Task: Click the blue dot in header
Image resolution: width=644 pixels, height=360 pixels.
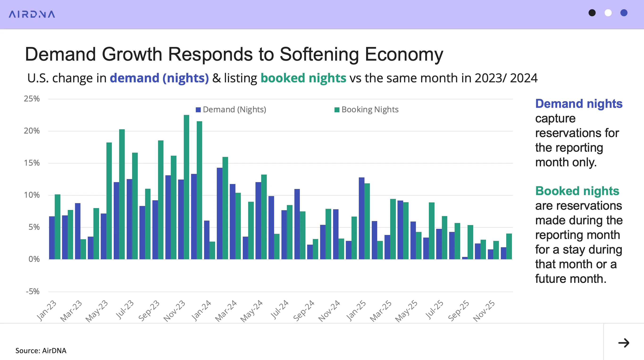Action: 624,13
